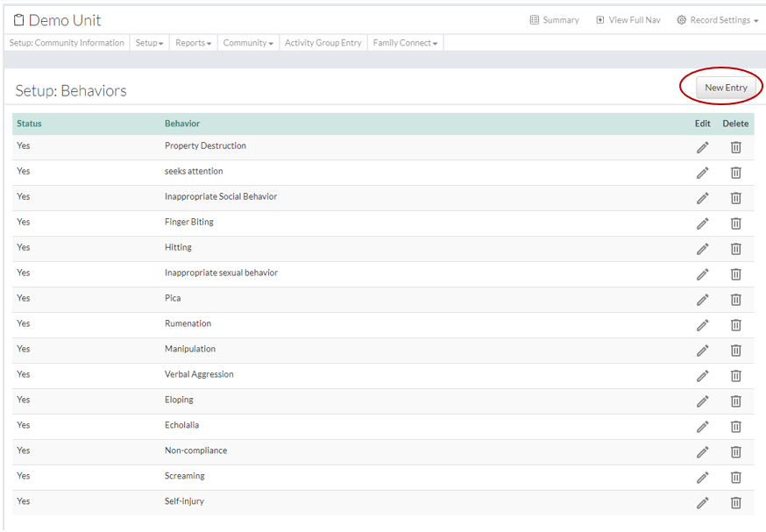
Task: Delete the Self-injury behavior
Action: [x=736, y=503]
